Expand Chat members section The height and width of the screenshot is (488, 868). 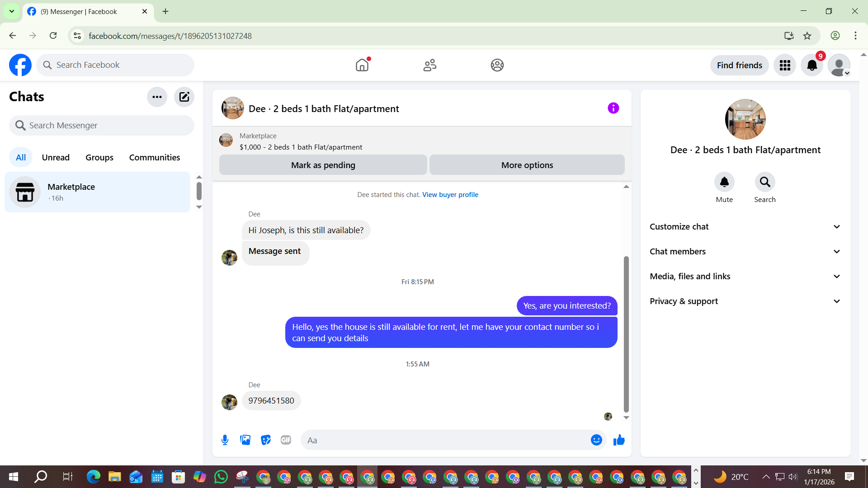click(x=745, y=252)
